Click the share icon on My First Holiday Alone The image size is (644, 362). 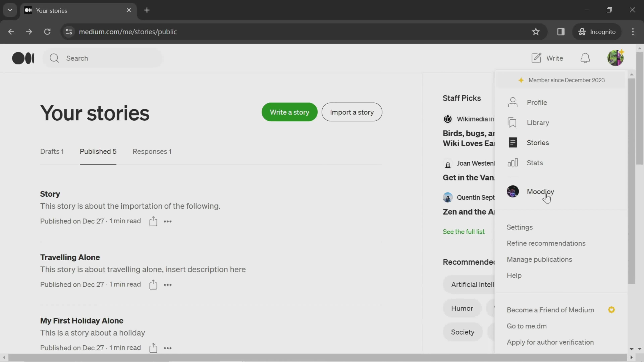153,348
